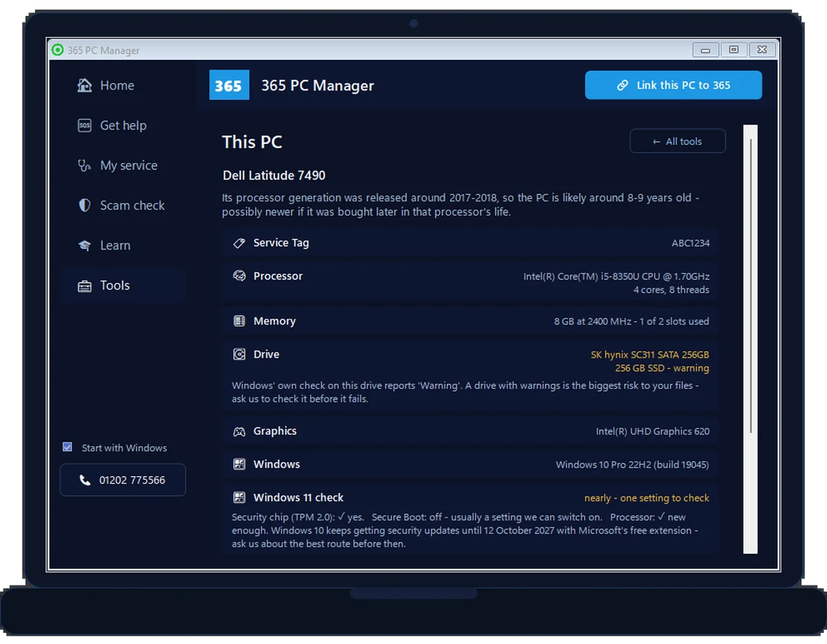Minimize the 365 PC Manager window
827x644 pixels.
pos(705,50)
